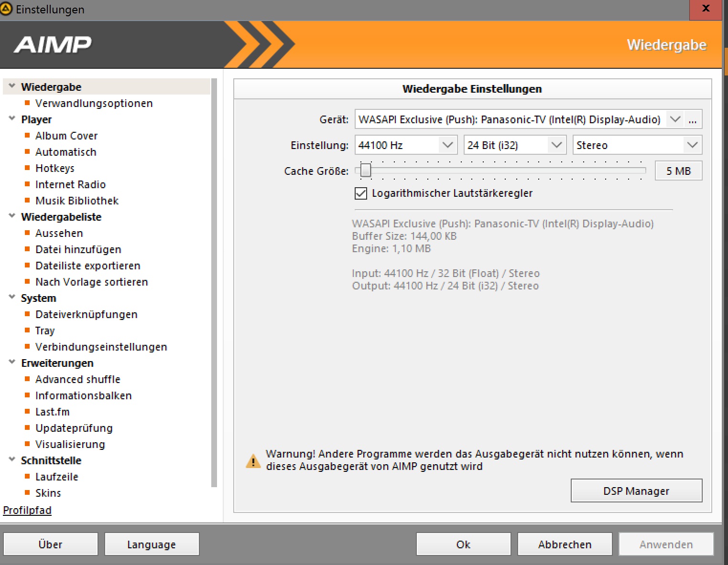Select Automatisch settings
This screenshot has width=728, height=565.
tap(66, 152)
